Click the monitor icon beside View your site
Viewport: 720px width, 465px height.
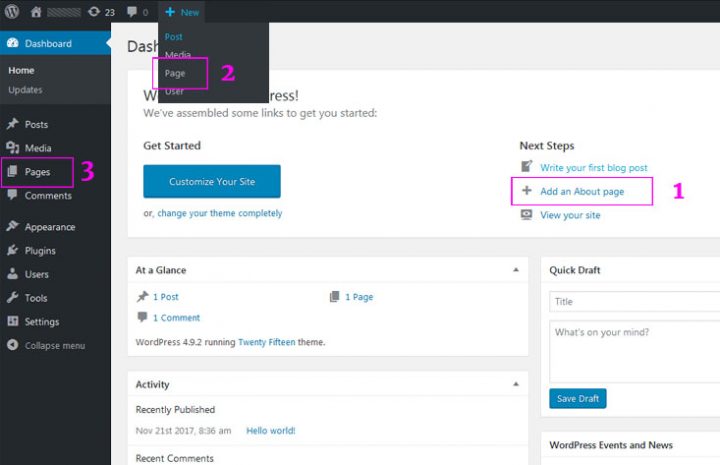point(527,214)
